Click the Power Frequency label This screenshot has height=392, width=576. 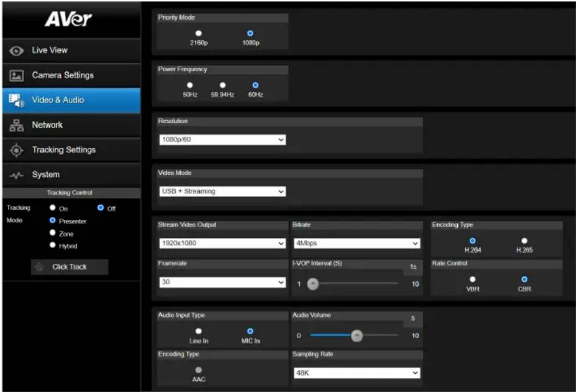pos(182,69)
